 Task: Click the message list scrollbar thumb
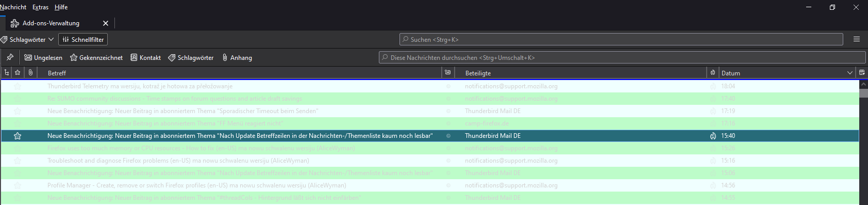[863, 93]
